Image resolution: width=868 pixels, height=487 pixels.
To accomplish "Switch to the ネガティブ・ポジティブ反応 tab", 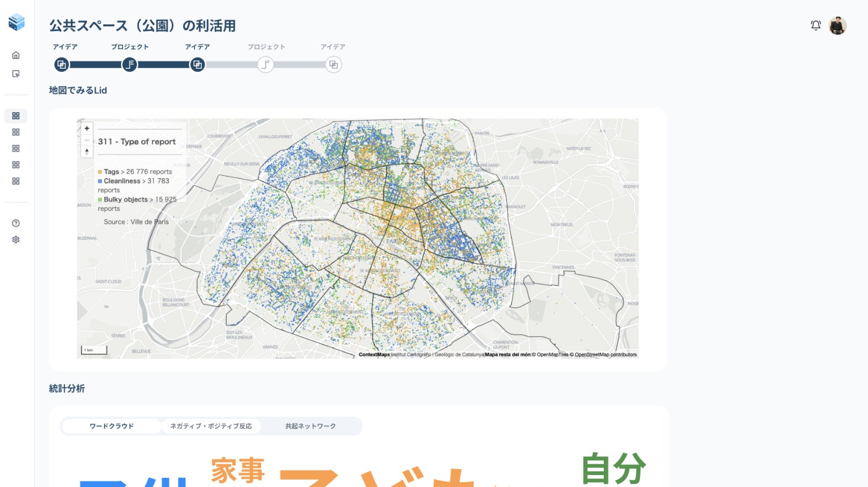I will pos(211,426).
